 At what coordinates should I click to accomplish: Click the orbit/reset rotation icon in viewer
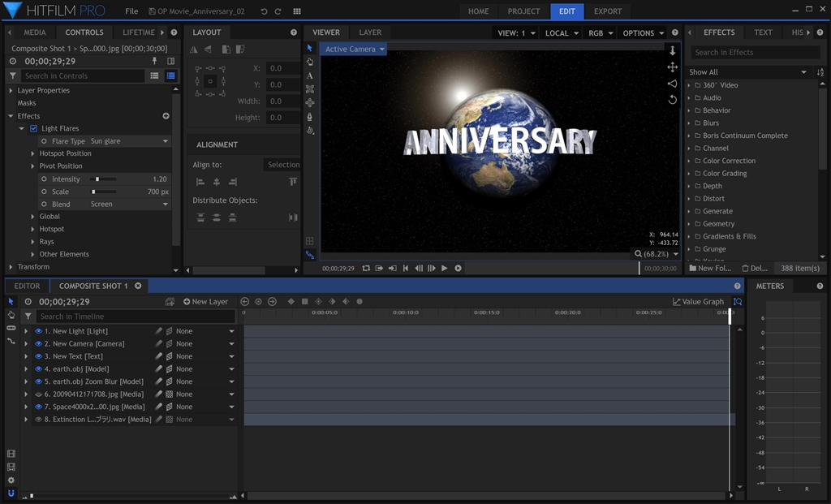click(x=672, y=99)
